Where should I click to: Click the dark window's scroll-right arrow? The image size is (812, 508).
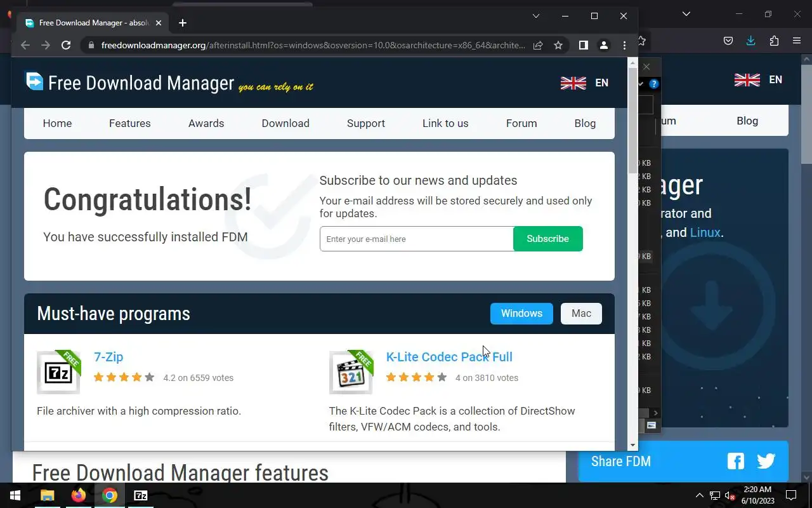click(655, 413)
